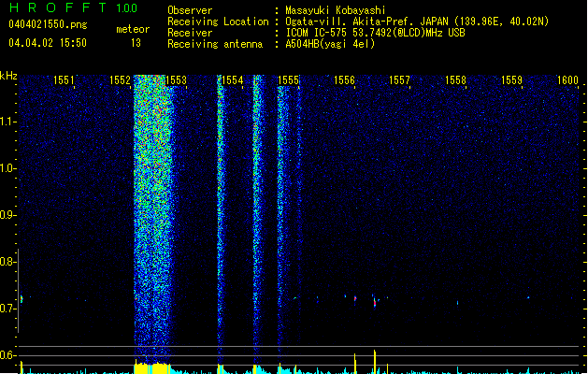Viewport: 588px width, 374px height.
Task: Click the 1557 time axis marker
Action: (400, 80)
